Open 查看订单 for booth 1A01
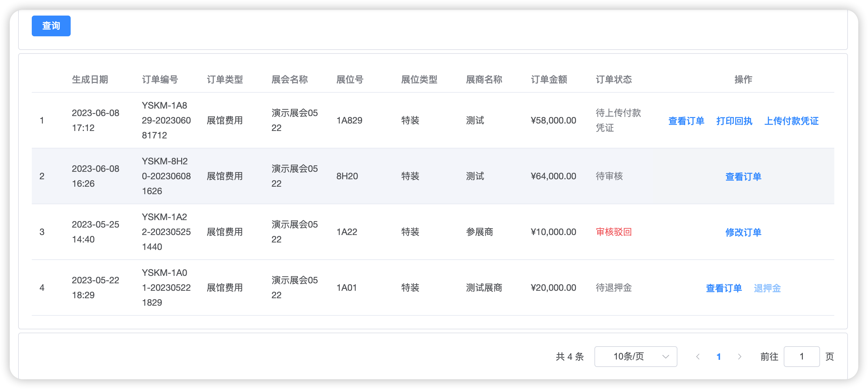Image resolution: width=868 pixels, height=389 pixels. coord(724,288)
